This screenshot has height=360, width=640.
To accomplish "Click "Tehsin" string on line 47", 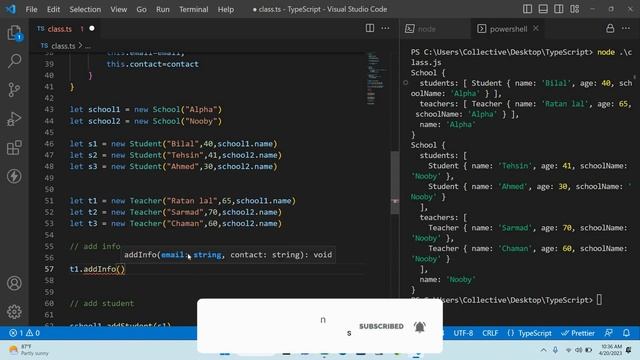I will [185, 155].
